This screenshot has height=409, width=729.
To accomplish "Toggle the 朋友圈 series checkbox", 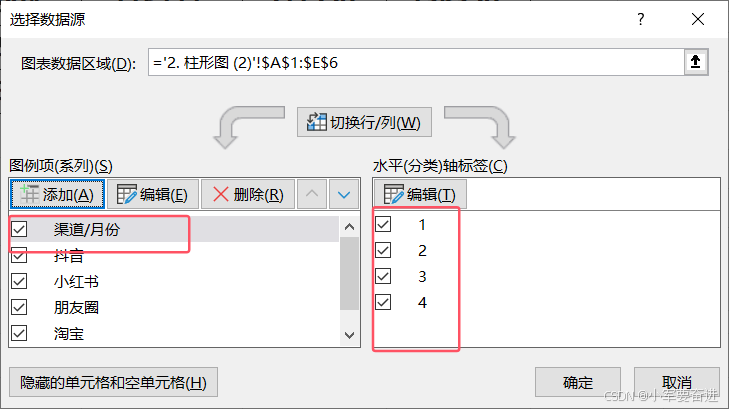I will [20, 307].
